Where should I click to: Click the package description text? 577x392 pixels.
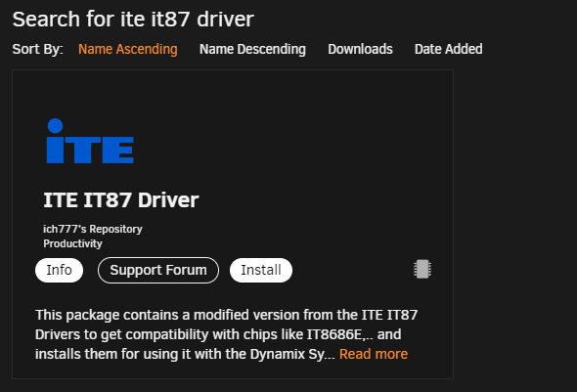(226, 334)
